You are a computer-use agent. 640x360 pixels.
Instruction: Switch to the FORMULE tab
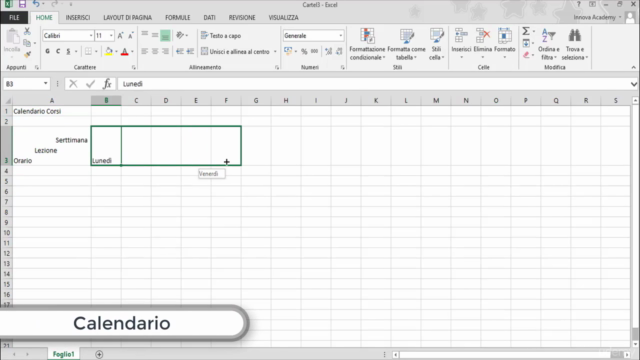click(x=178, y=18)
